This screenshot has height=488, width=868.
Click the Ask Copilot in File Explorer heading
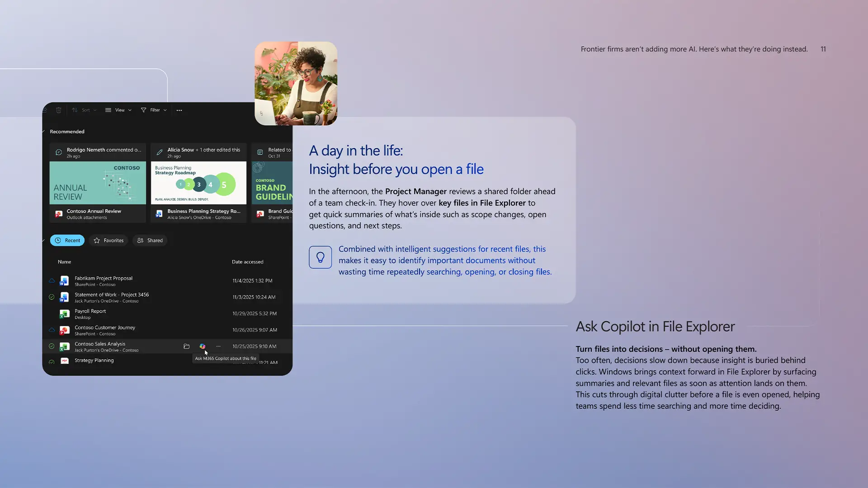click(x=655, y=327)
